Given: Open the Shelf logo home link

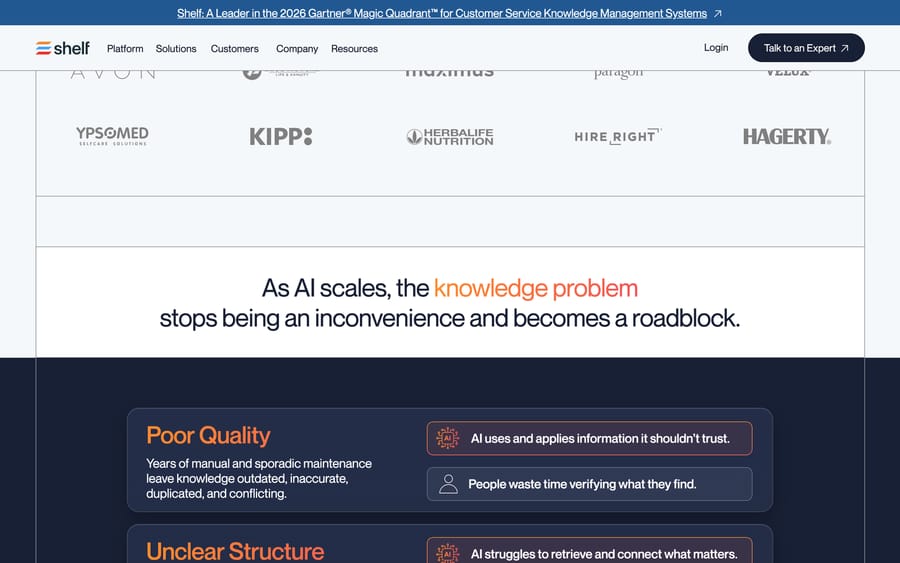Looking at the screenshot, I should point(63,48).
